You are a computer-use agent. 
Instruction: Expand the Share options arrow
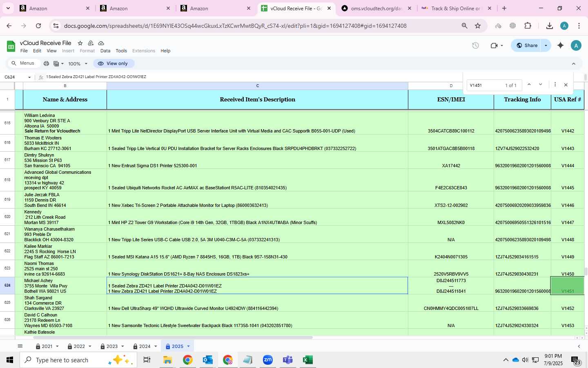pyautogui.click(x=546, y=45)
